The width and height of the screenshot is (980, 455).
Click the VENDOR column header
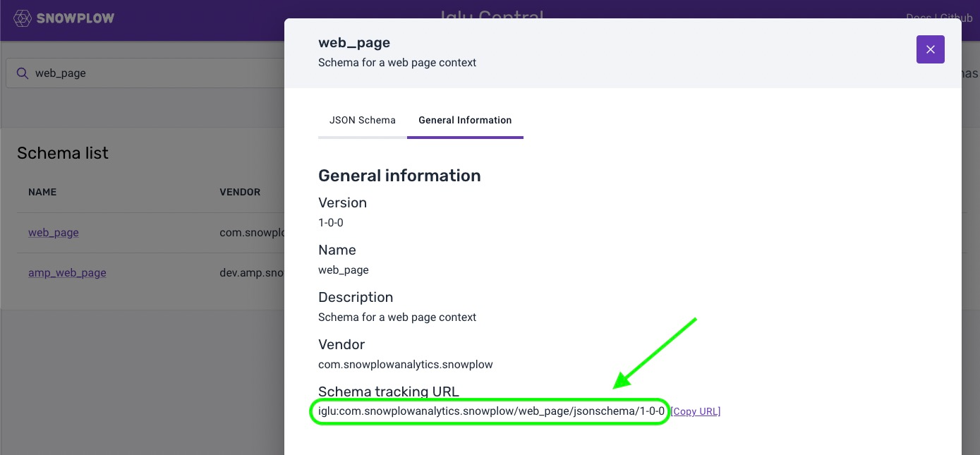click(240, 192)
